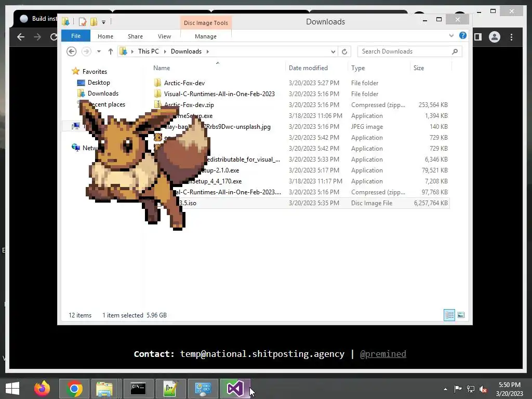Select the Arctic-Fox-dev folder

(x=184, y=83)
